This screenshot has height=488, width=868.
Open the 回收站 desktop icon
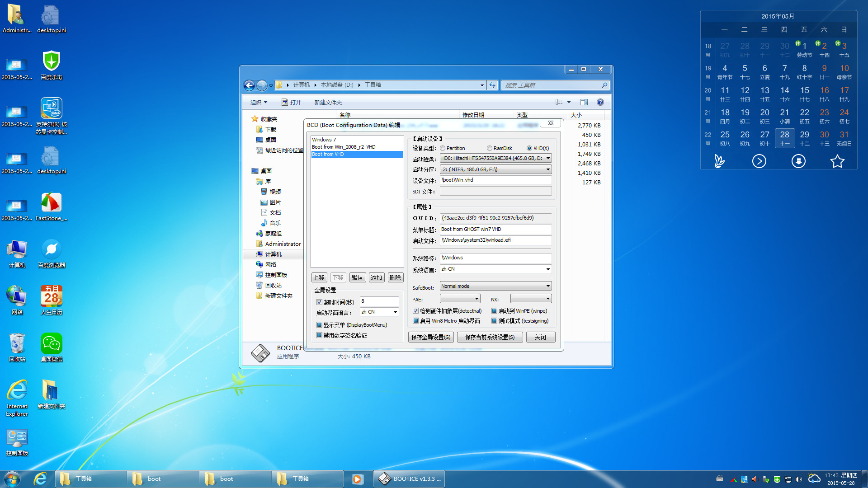click(x=17, y=347)
